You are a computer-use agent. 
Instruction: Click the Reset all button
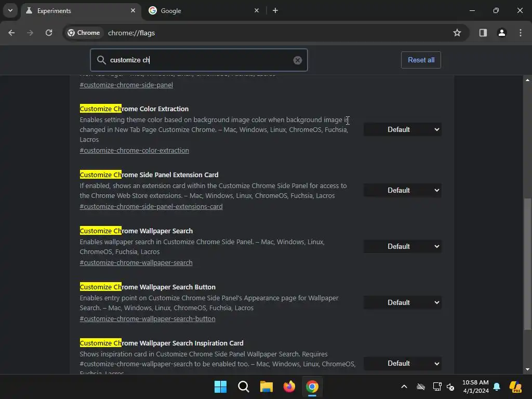pos(421,60)
